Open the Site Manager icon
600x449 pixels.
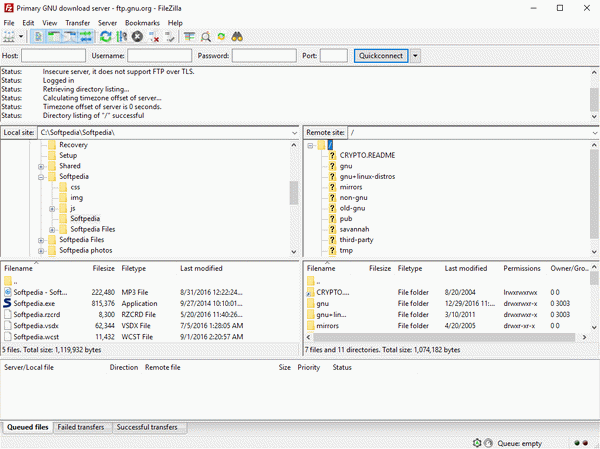(9, 37)
